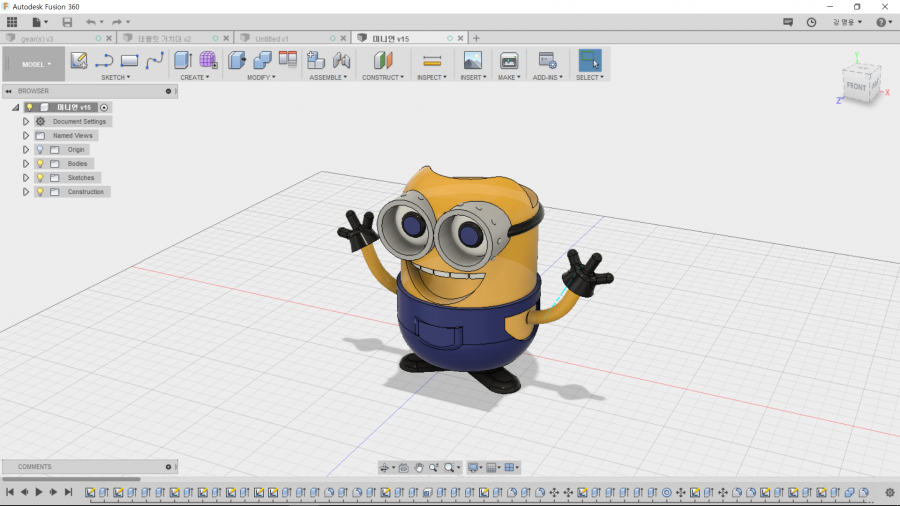900x506 pixels.
Task: Open the Create Form tool
Action: pos(208,60)
